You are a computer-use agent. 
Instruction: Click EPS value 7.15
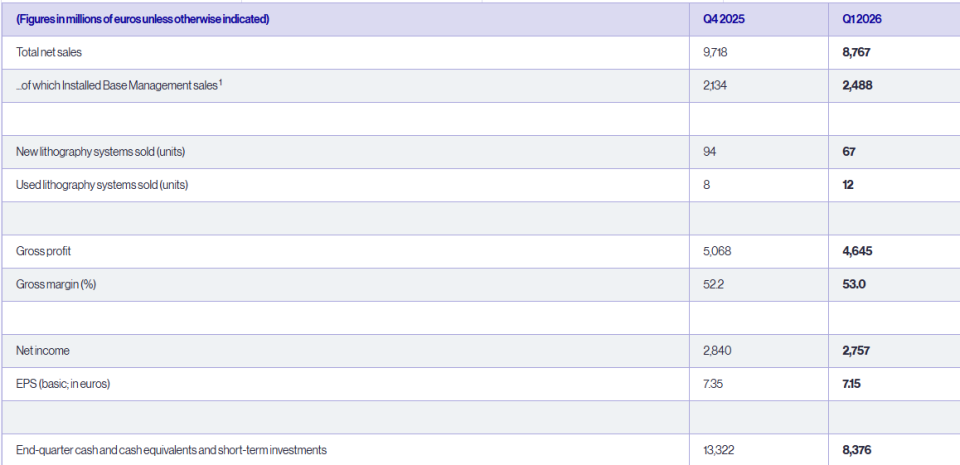tap(852, 384)
